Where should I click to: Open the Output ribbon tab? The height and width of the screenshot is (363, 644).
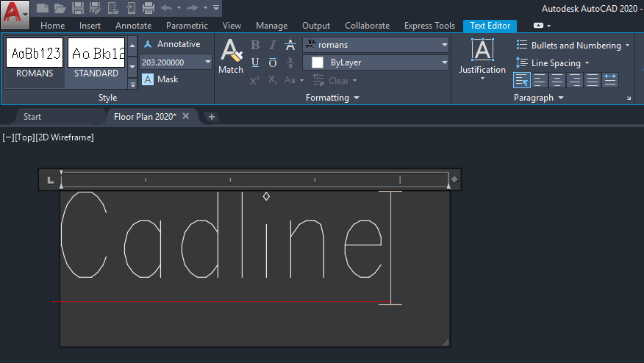coord(316,26)
